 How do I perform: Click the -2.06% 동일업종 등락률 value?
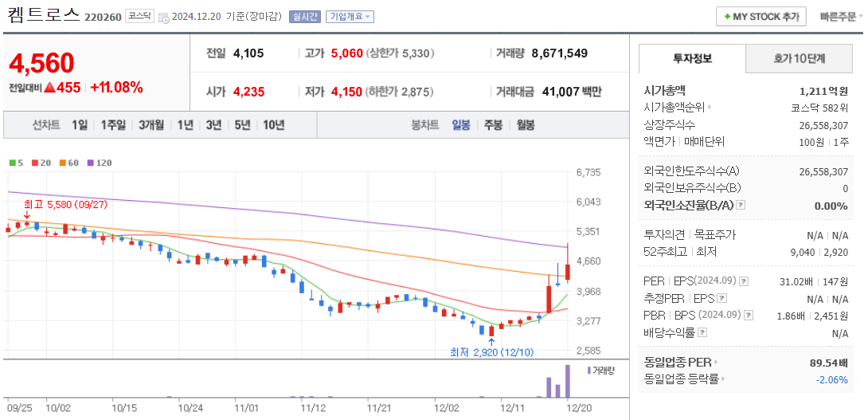pos(832,380)
